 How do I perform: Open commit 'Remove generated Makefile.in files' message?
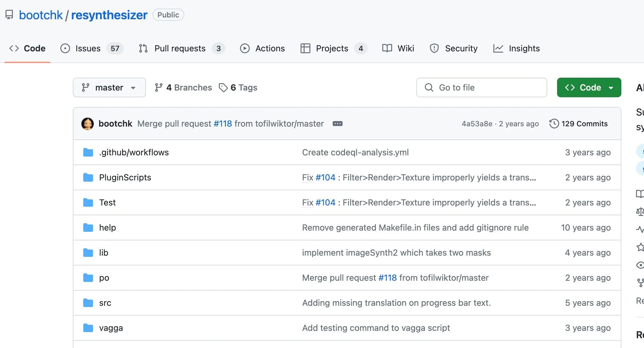pyautogui.click(x=415, y=228)
